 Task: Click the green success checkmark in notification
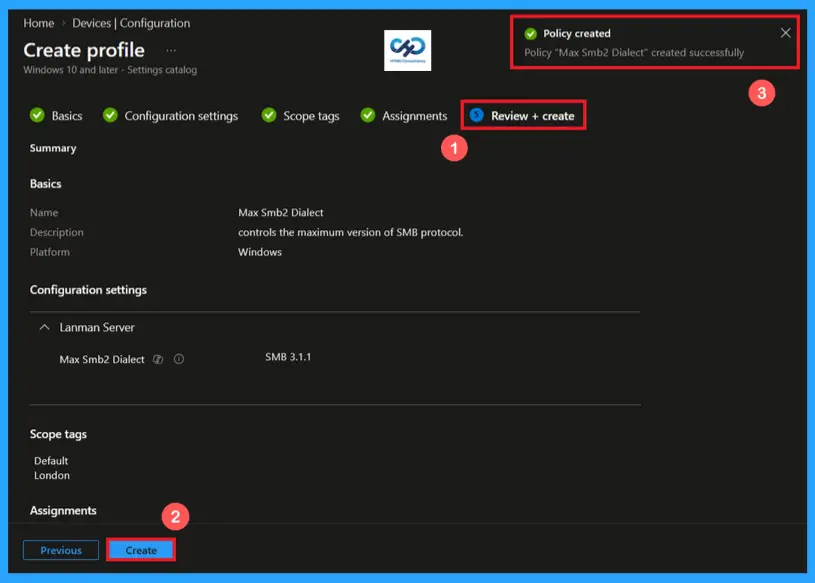[530, 34]
